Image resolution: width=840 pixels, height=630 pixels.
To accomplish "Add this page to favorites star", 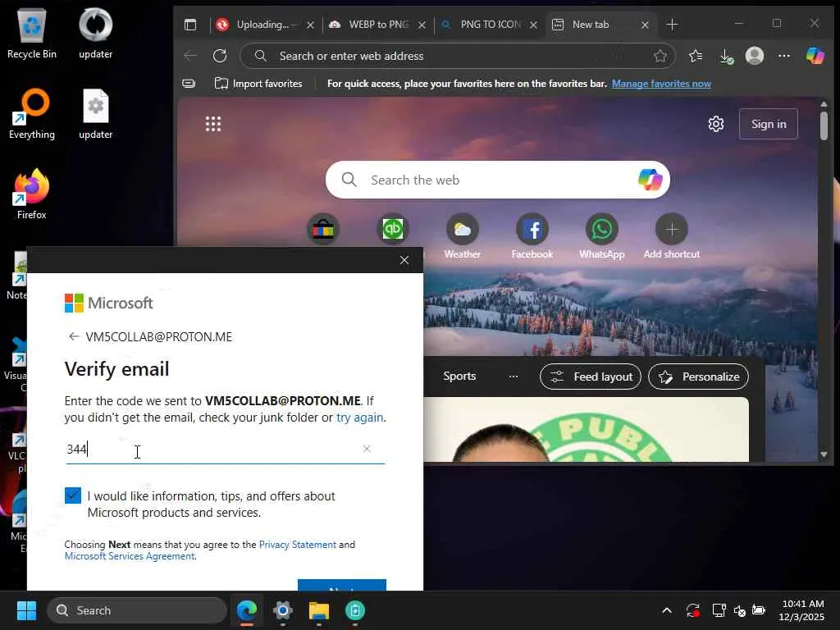I will (660, 56).
